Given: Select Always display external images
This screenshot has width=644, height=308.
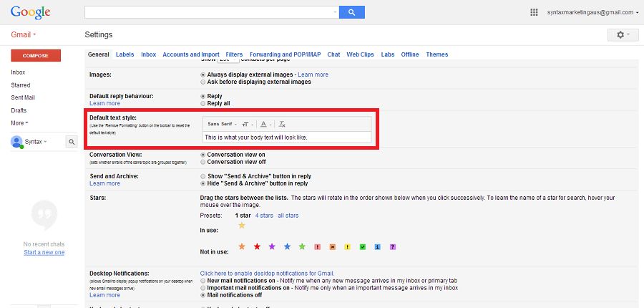Looking at the screenshot, I should [x=203, y=74].
